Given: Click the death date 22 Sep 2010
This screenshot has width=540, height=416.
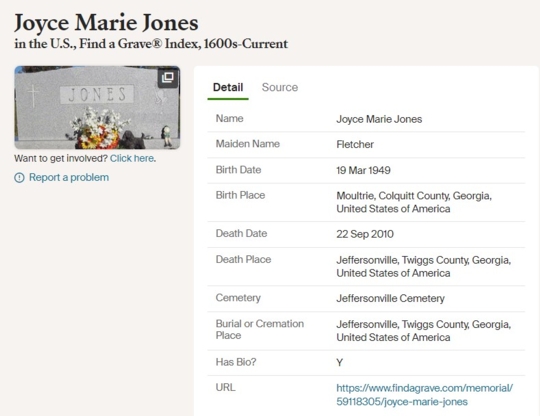Looking at the screenshot, I should tap(365, 234).
